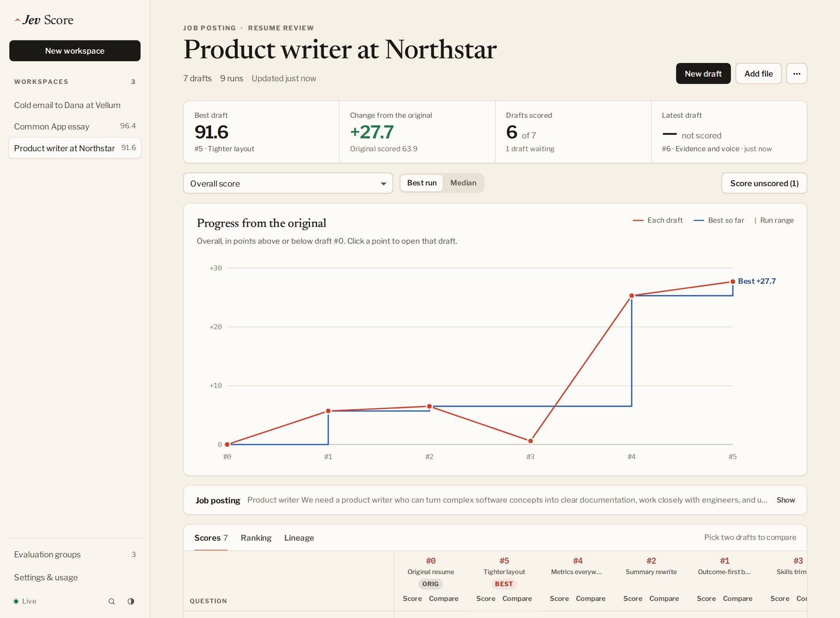Viewport: 840px width, 618px height.
Task: Switch to Median view
Action: (463, 183)
